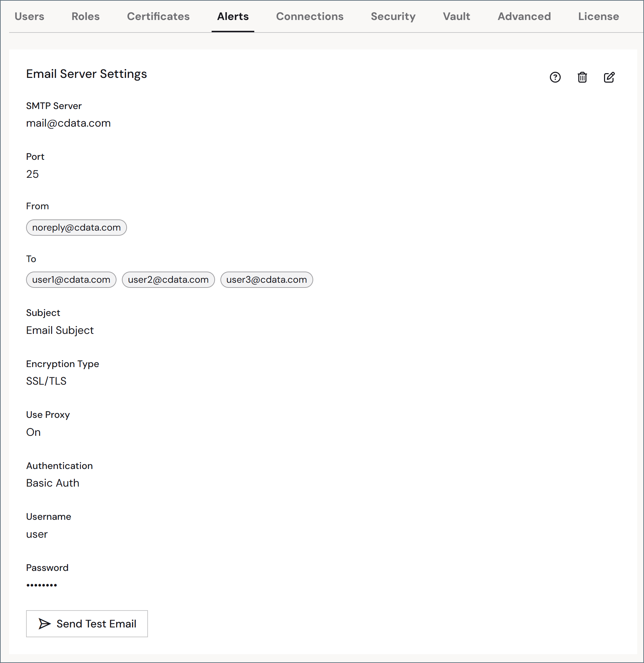Open the Vault tab
The height and width of the screenshot is (663, 644).
pos(456,16)
